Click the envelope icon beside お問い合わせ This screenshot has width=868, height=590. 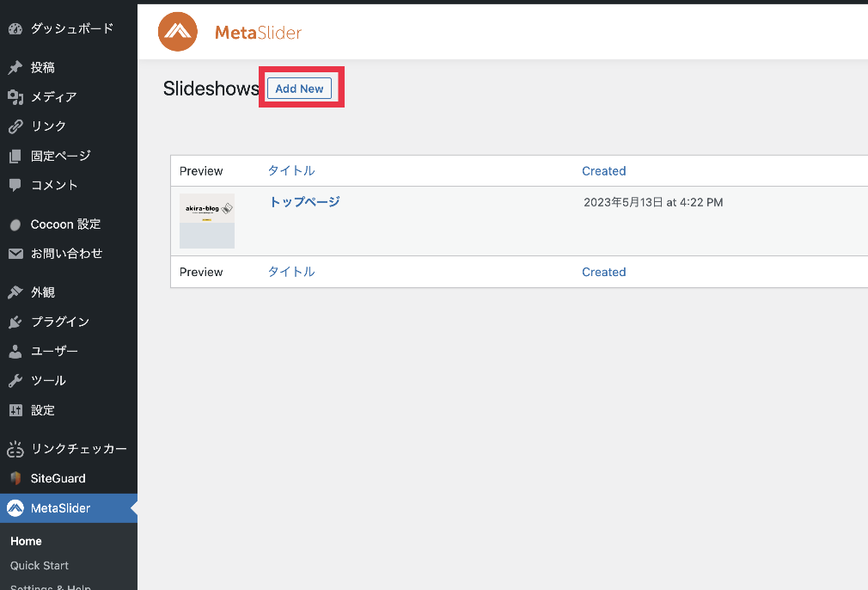pos(15,254)
